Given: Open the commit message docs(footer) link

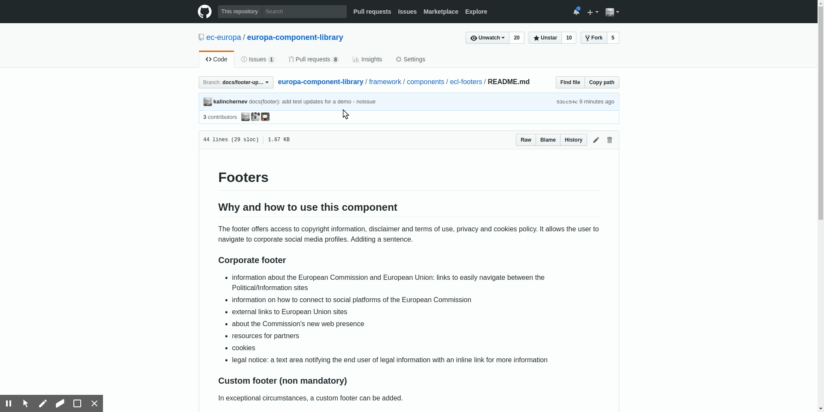Looking at the screenshot, I should 312,101.
